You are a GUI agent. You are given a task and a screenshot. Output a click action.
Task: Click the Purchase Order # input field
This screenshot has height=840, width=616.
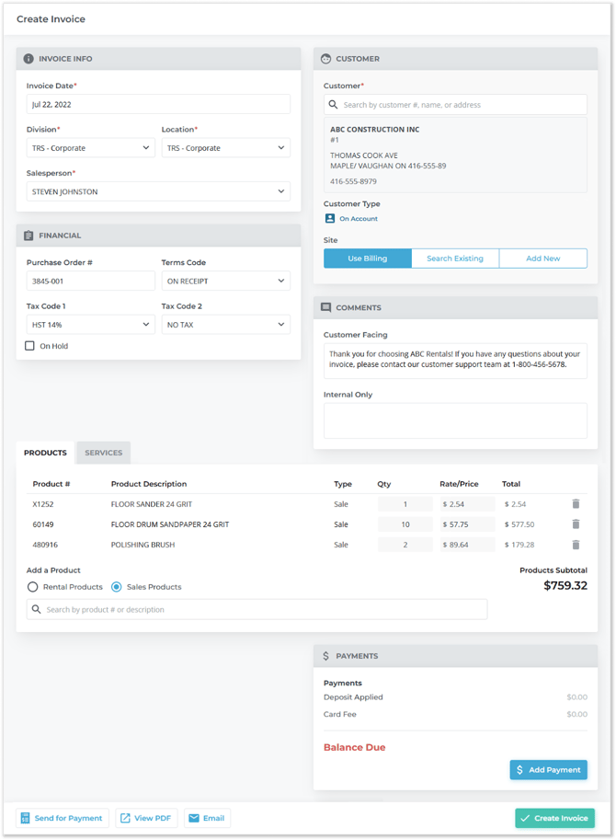(x=91, y=281)
